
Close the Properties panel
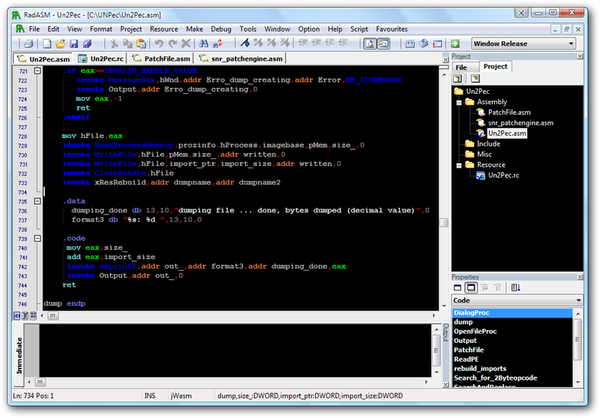click(x=580, y=277)
